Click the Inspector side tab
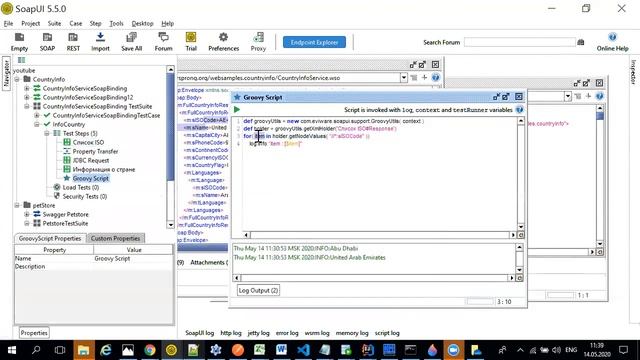Screen dimensions: 640x360 point(633,72)
